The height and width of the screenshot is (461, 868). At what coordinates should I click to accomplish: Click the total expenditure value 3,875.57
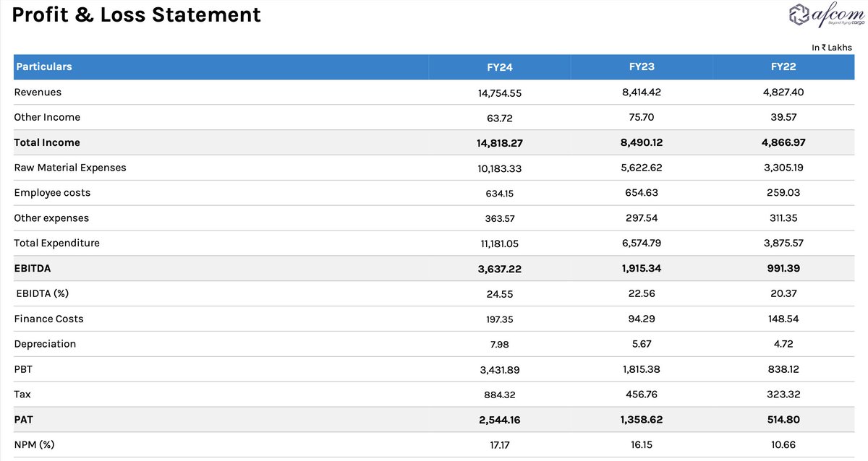[x=783, y=244]
